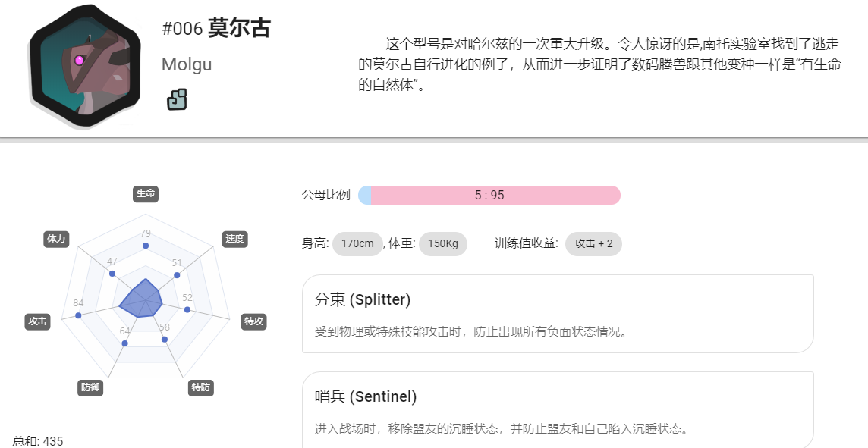Click the 防御 stat label
This screenshot has height=448, width=868.
coord(90,387)
